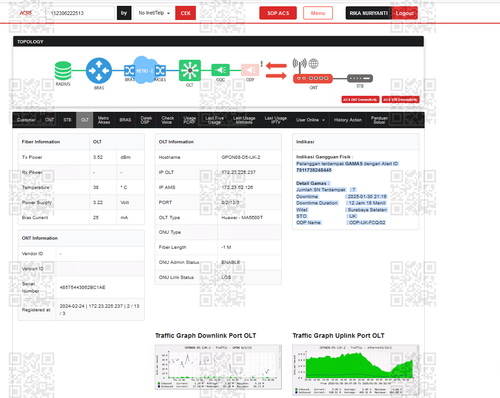Open the Traffic Graph Downlink Port OLT chart
Viewport: 500px width, 398px height.
[218, 367]
